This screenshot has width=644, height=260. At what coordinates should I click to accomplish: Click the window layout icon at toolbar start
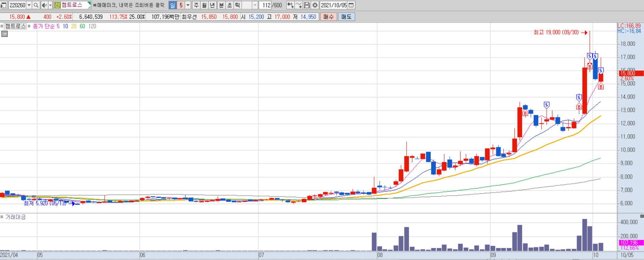point(3,5)
